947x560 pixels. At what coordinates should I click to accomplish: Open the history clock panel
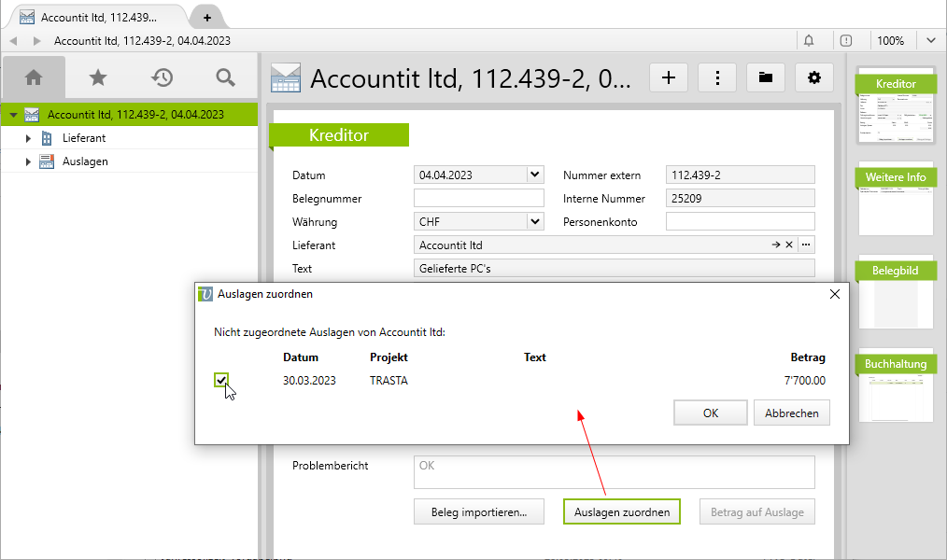coord(163,77)
